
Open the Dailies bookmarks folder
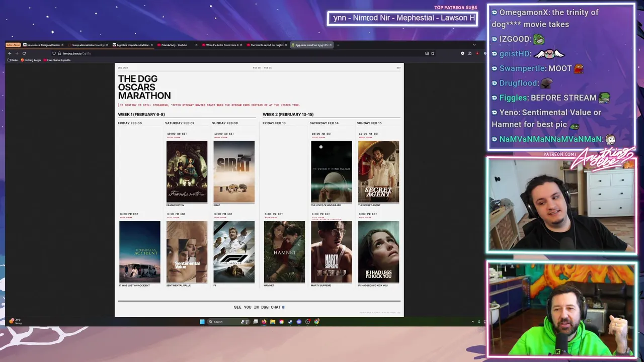13,60
